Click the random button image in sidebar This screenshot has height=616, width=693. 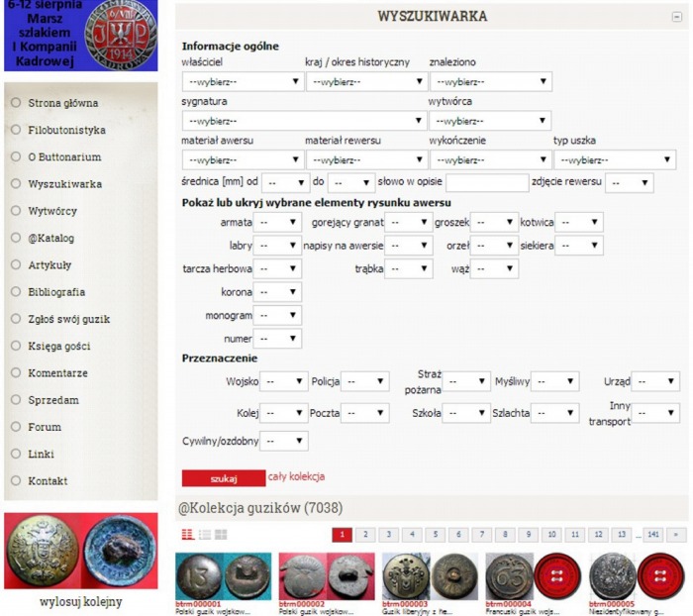81,551
